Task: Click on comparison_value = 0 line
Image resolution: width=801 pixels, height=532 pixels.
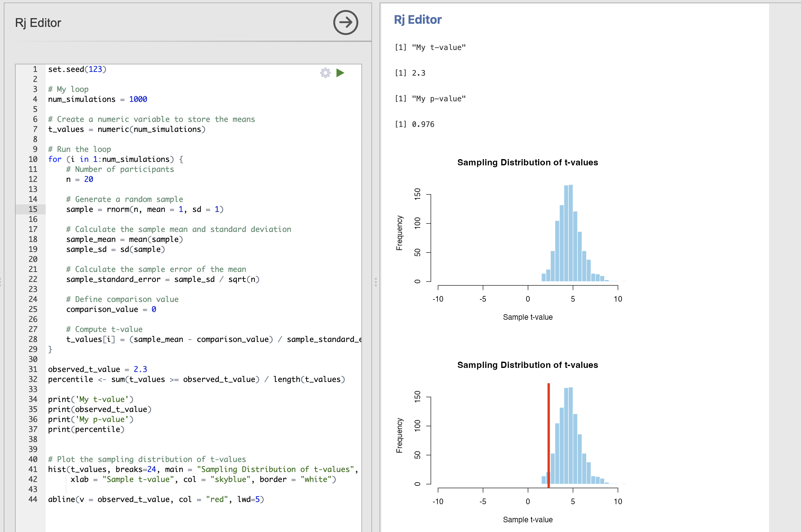Action: click(x=111, y=309)
